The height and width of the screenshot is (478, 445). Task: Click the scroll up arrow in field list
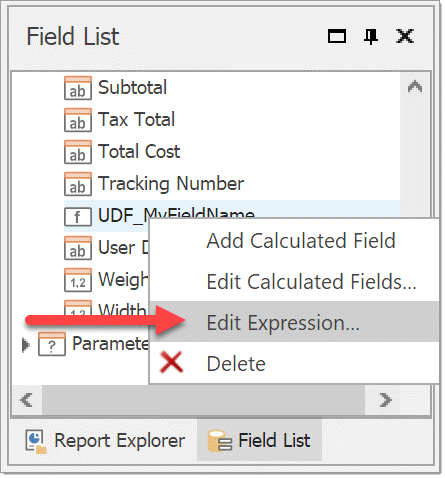pos(415,87)
